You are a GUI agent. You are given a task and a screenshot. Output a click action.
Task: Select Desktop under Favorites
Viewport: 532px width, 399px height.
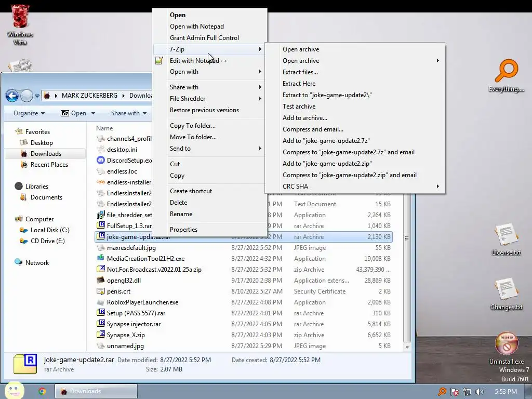(42, 143)
